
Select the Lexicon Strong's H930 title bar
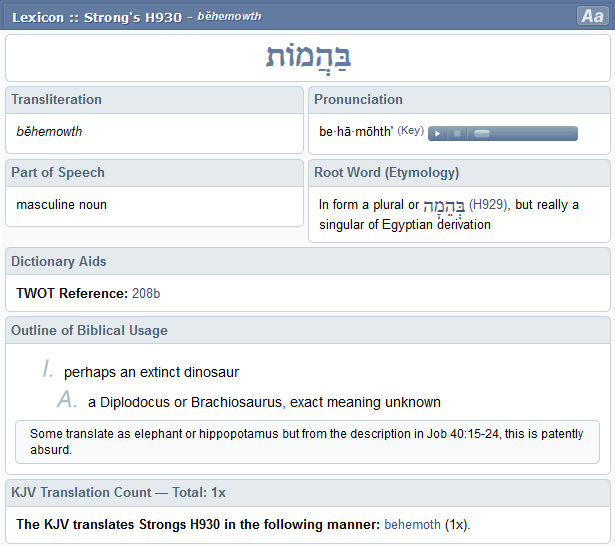[x=140, y=16]
